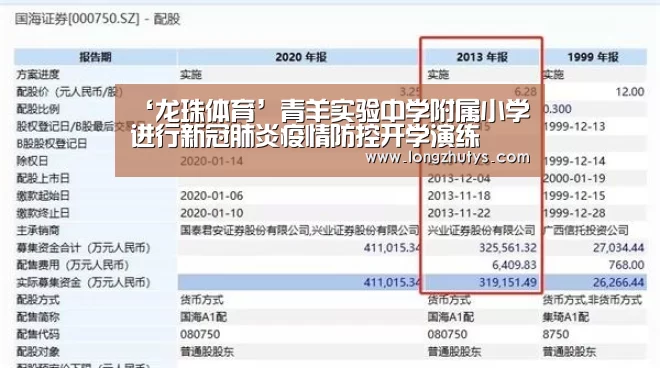
Task: Click the 配售简称 row label
Action: (x=38, y=317)
